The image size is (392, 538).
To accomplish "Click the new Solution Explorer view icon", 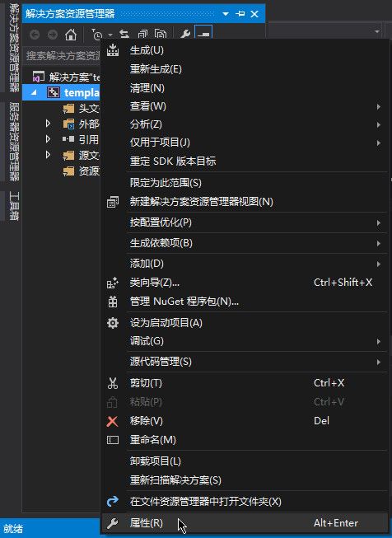I will [x=113, y=202].
